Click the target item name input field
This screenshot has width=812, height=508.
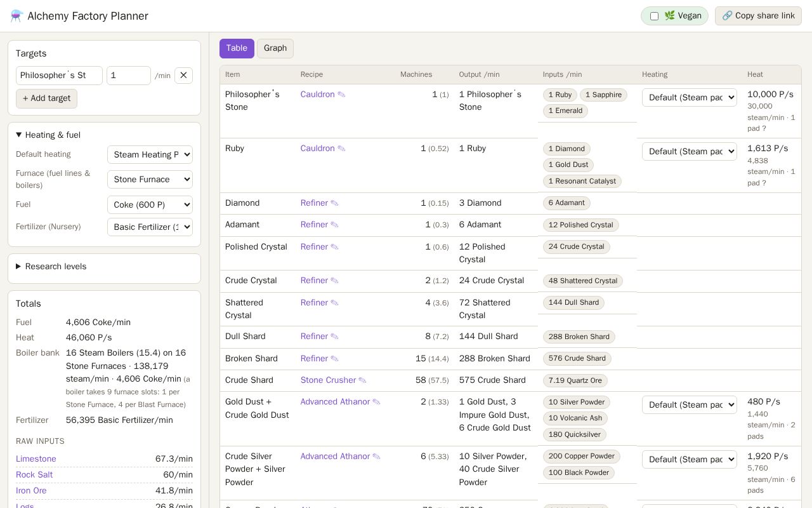(59, 76)
